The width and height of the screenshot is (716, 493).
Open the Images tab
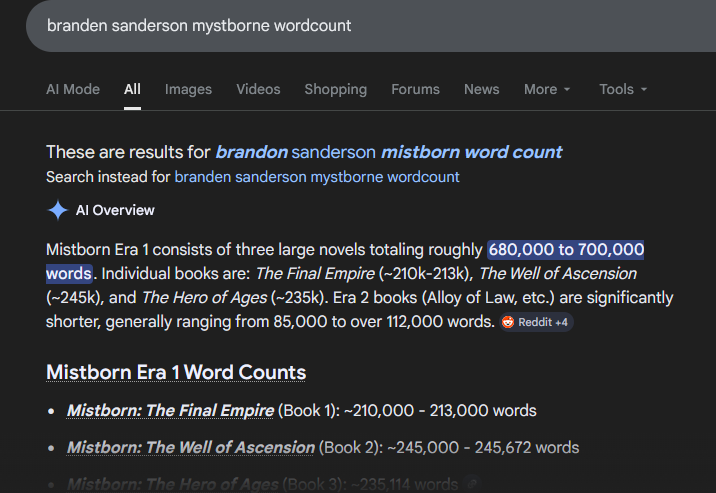tap(188, 89)
